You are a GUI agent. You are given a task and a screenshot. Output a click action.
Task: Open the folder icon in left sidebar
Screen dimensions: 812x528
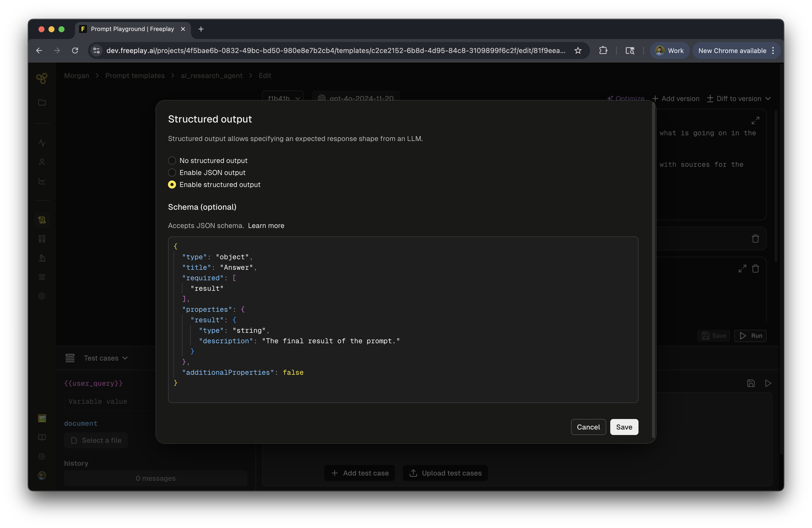coord(41,102)
